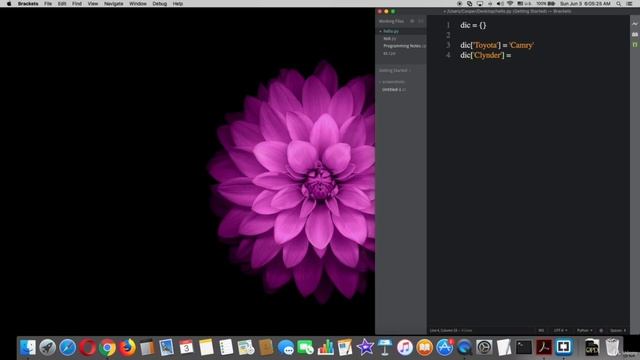Open the Extension Manager brick icon
The width and height of the screenshot is (640, 360).
(635, 35)
